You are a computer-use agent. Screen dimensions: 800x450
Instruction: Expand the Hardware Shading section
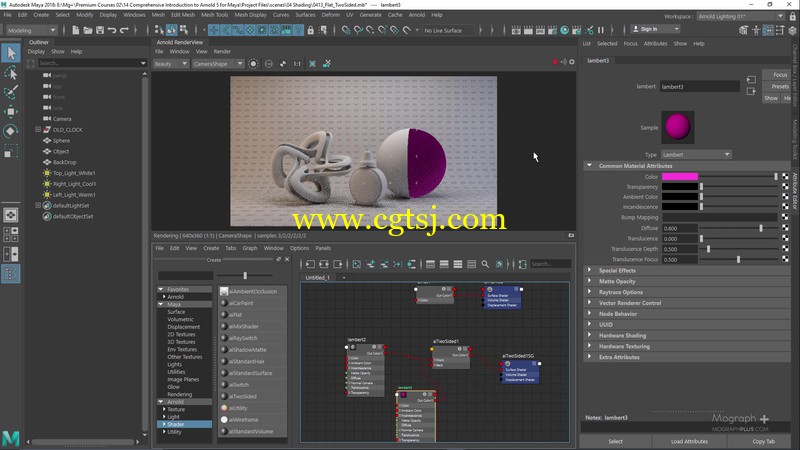pos(589,335)
